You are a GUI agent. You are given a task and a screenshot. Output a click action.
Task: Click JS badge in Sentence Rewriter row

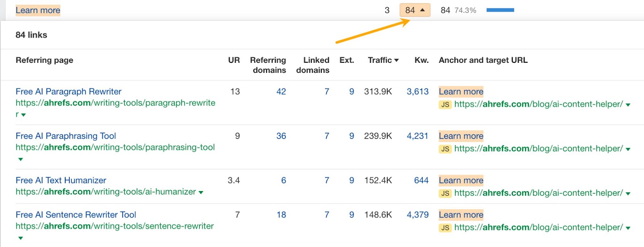445,228
